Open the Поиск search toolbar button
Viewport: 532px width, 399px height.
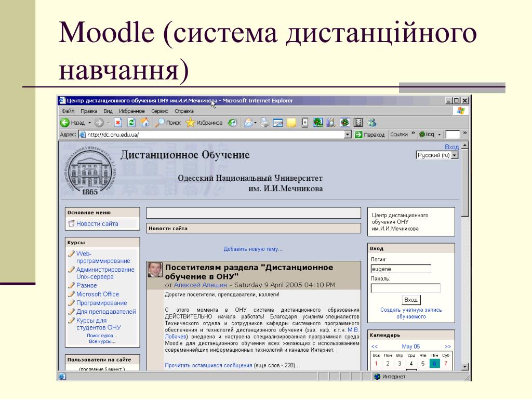(168, 123)
